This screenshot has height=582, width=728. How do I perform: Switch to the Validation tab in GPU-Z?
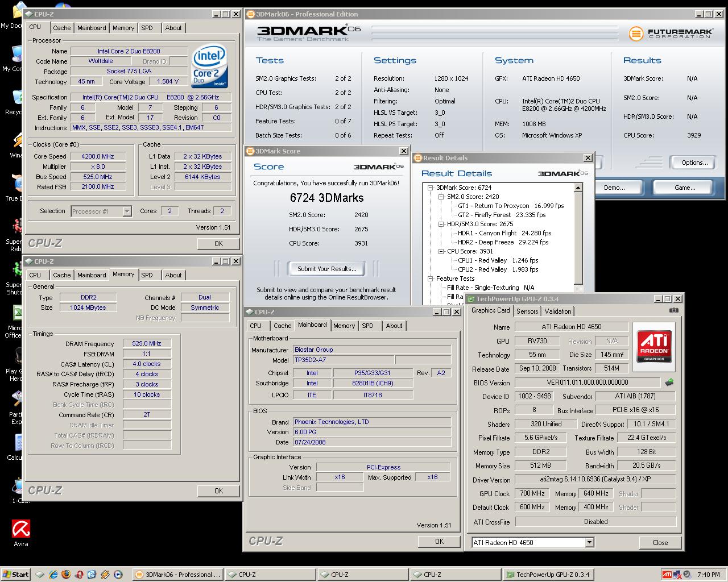(x=558, y=311)
